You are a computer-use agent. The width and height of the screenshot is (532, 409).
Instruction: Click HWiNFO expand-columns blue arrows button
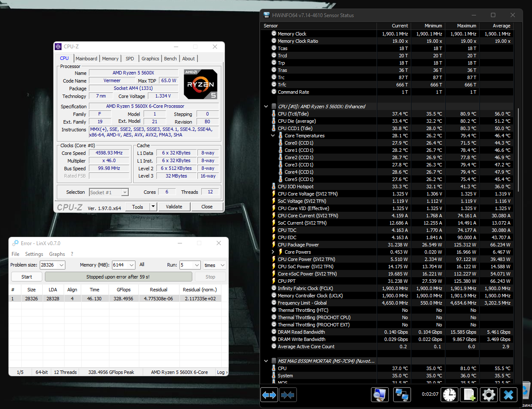tap(269, 395)
